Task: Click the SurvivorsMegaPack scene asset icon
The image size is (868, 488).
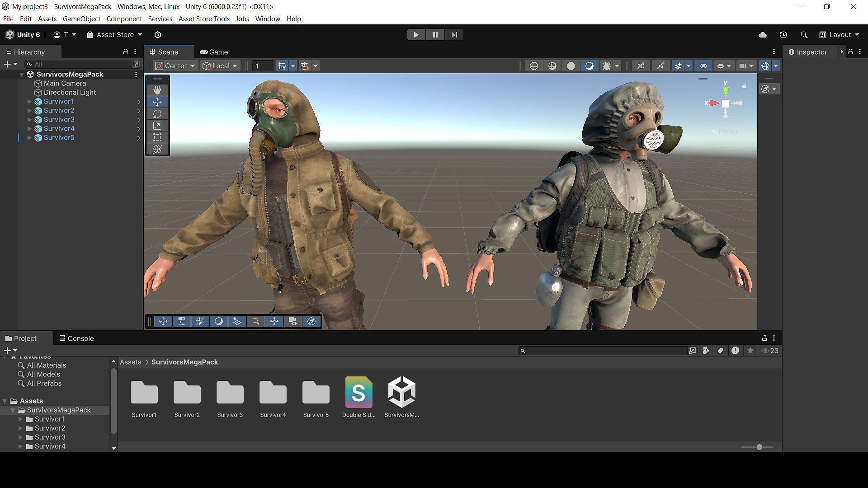Action: (401, 392)
